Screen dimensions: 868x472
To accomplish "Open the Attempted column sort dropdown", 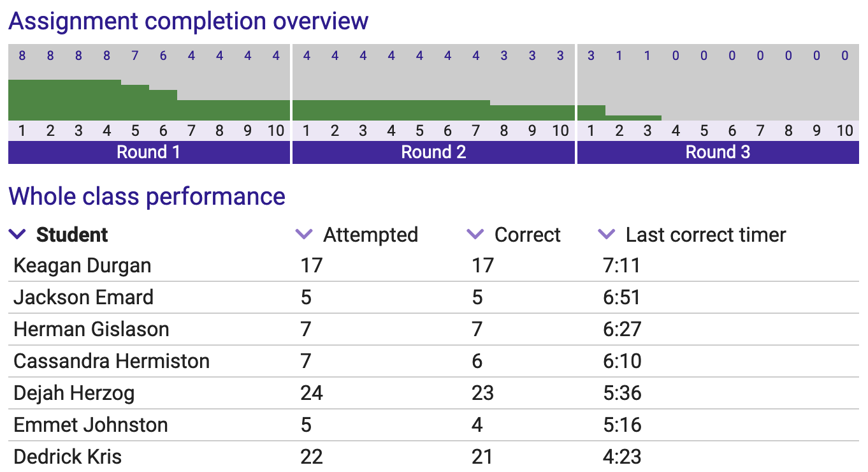I will pyautogui.click(x=303, y=235).
